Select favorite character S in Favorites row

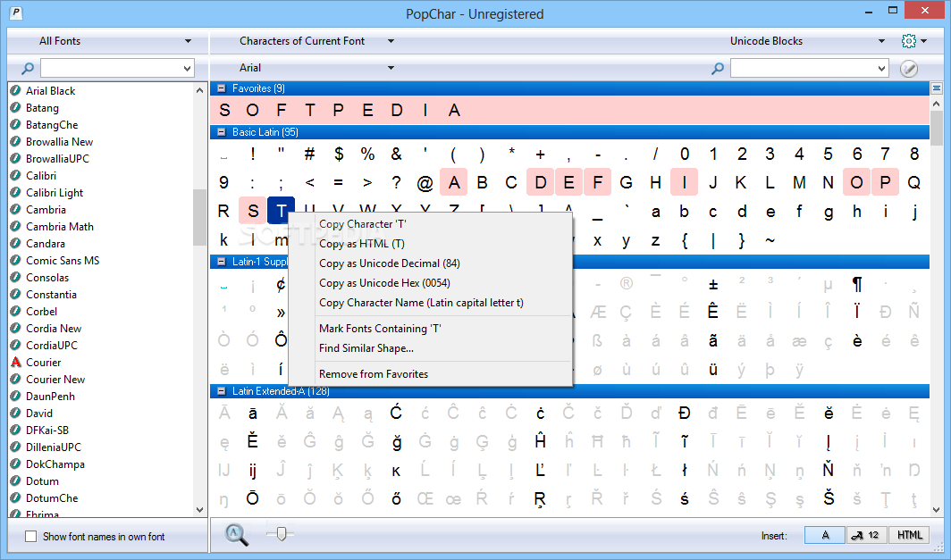coord(224,111)
